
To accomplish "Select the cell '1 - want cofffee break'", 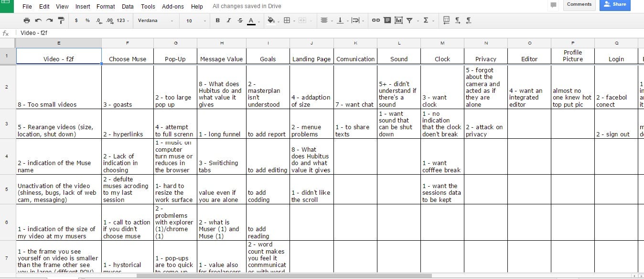I will pos(442,156).
